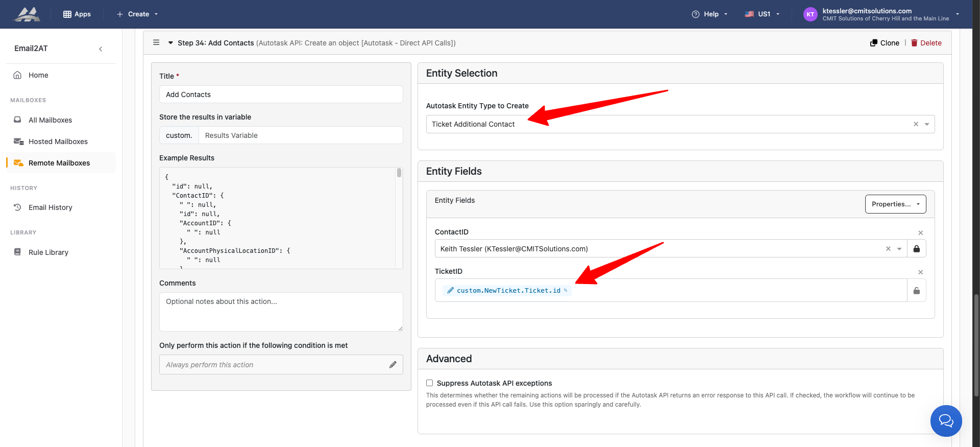Click the Delete button
This screenshot has width=980, height=447.
926,43
